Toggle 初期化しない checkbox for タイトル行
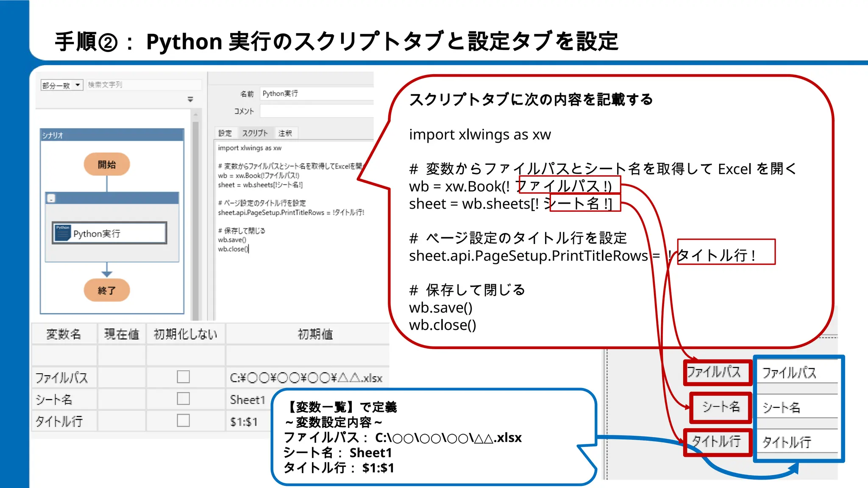 (x=183, y=421)
